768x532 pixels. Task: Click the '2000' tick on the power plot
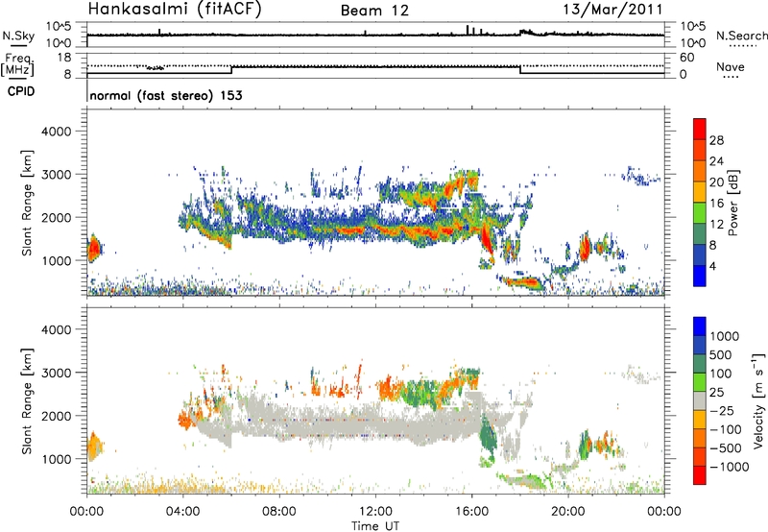pos(56,217)
